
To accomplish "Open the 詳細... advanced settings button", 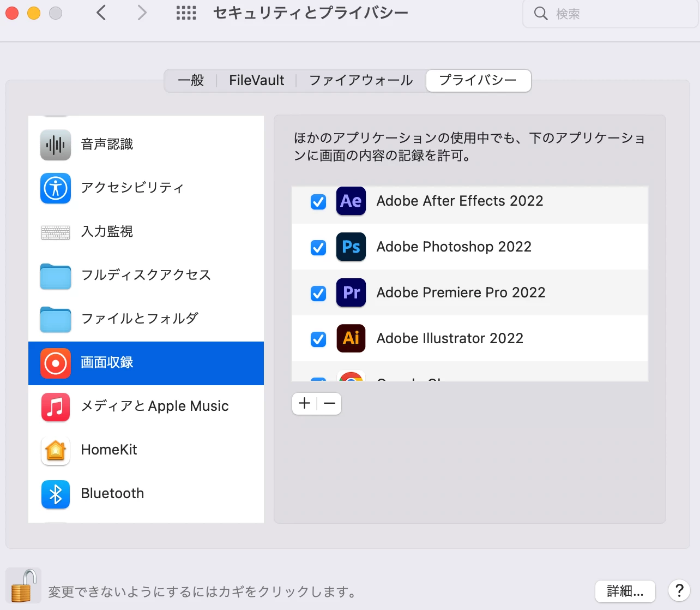I will 625,591.
